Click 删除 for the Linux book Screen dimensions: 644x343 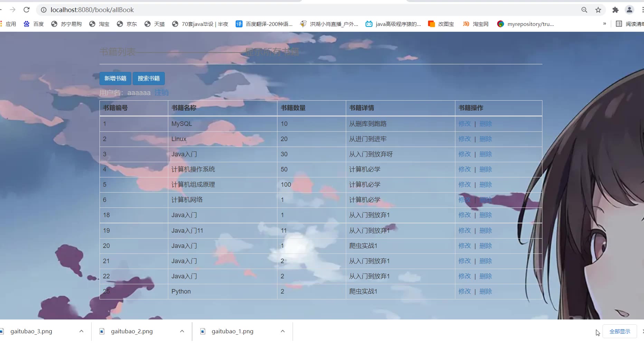pos(486,139)
